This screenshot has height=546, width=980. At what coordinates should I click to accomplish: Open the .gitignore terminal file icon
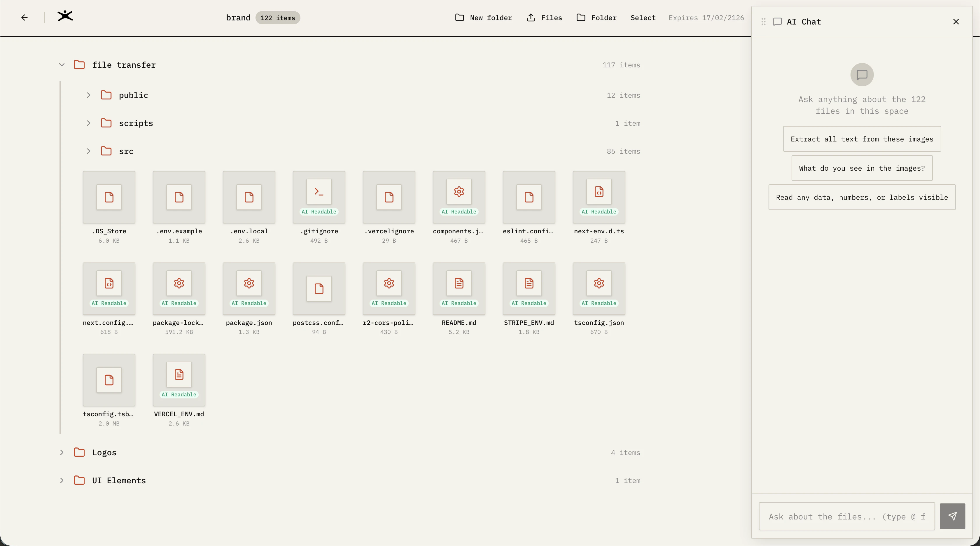pos(319,192)
